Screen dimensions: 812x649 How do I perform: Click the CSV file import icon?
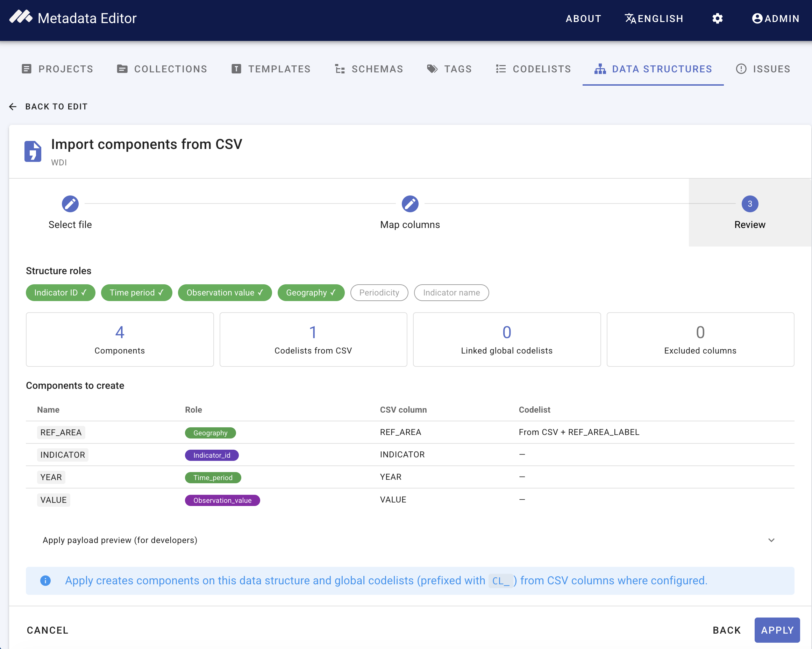click(33, 151)
